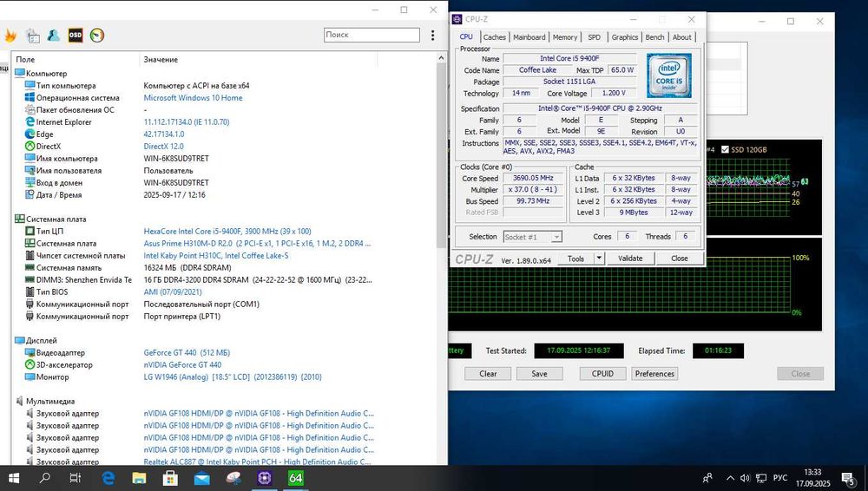Viewport: 868px width, 491px height.
Task: Open the Memory tab in CPU-Z
Action: click(565, 37)
